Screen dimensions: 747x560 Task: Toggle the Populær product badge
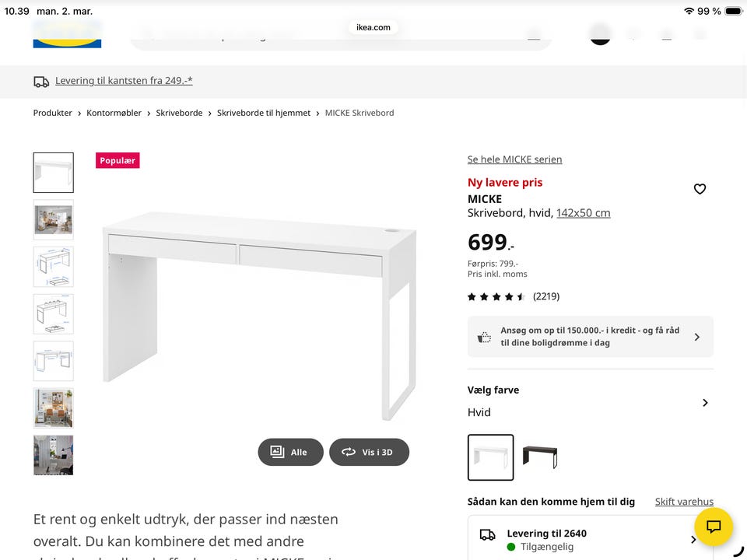(117, 160)
